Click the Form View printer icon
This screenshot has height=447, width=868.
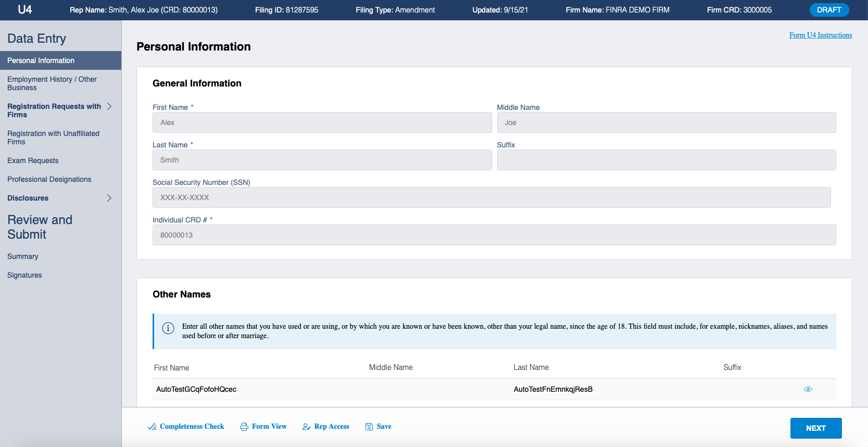pyautogui.click(x=244, y=427)
